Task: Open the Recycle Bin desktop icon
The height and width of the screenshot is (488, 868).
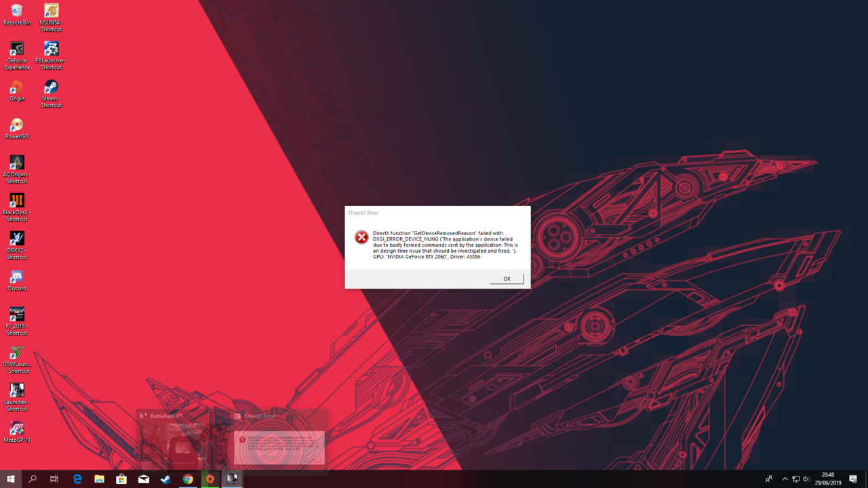Action: (x=17, y=14)
